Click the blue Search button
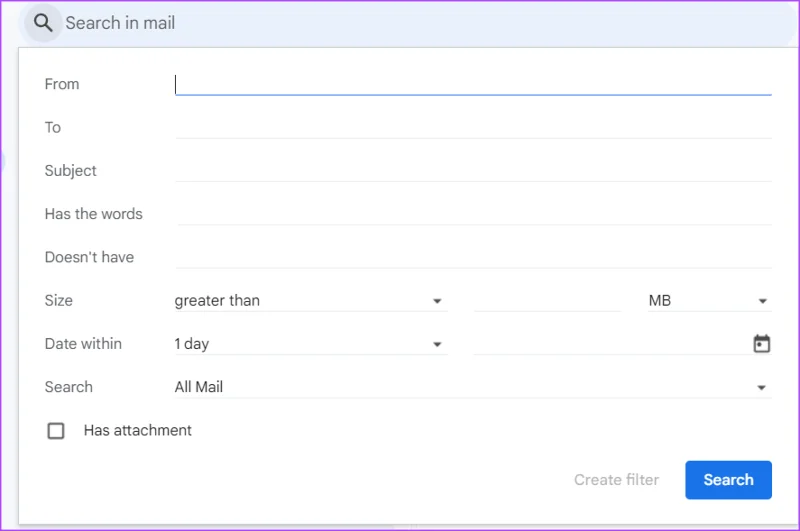 coord(728,479)
